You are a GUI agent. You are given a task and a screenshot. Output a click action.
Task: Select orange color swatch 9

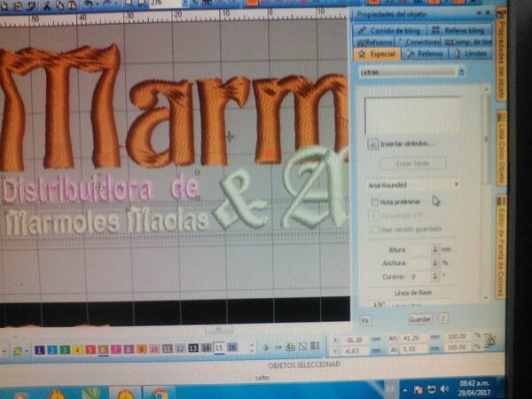[142, 348]
